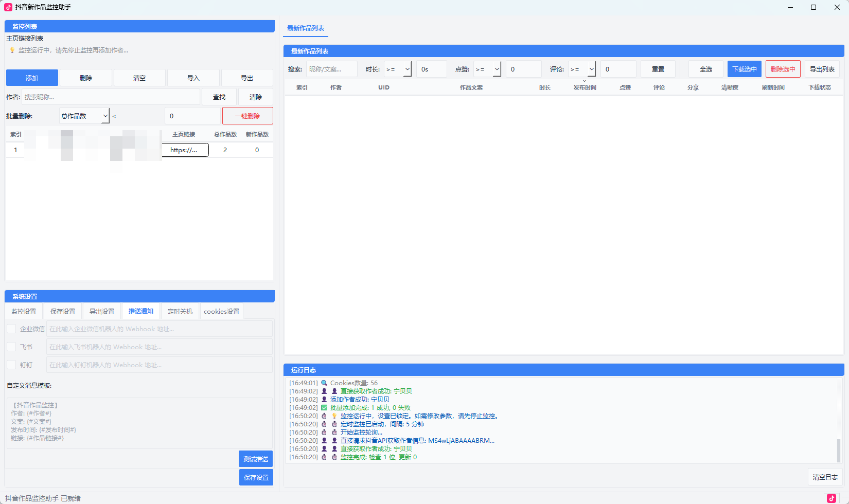The image size is (849, 504).
Task: Sort by 发布时间 column header
Action: [x=585, y=87]
